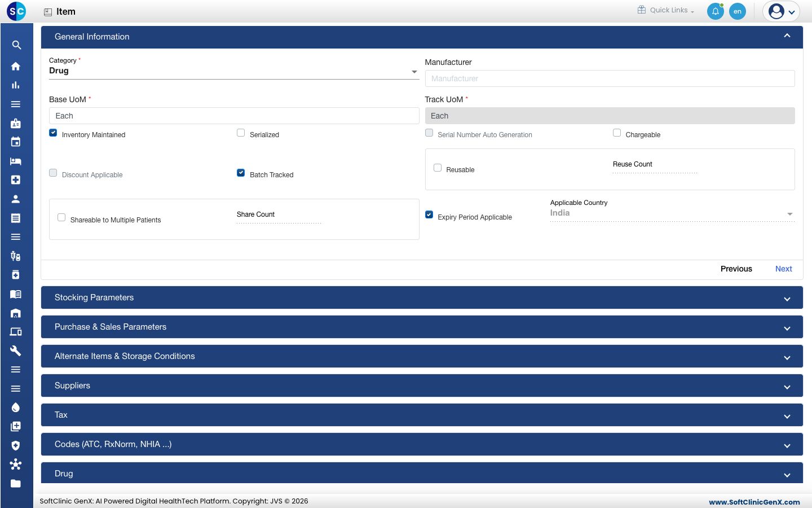
Task: Click the Track UoM field showing Each
Action: tap(610, 116)
